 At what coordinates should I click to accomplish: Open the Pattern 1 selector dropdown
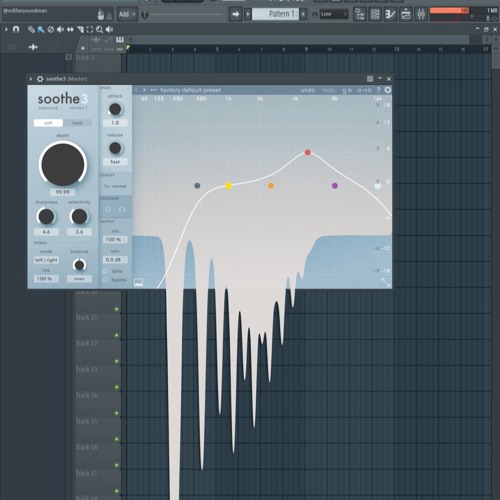pos(275,14)
